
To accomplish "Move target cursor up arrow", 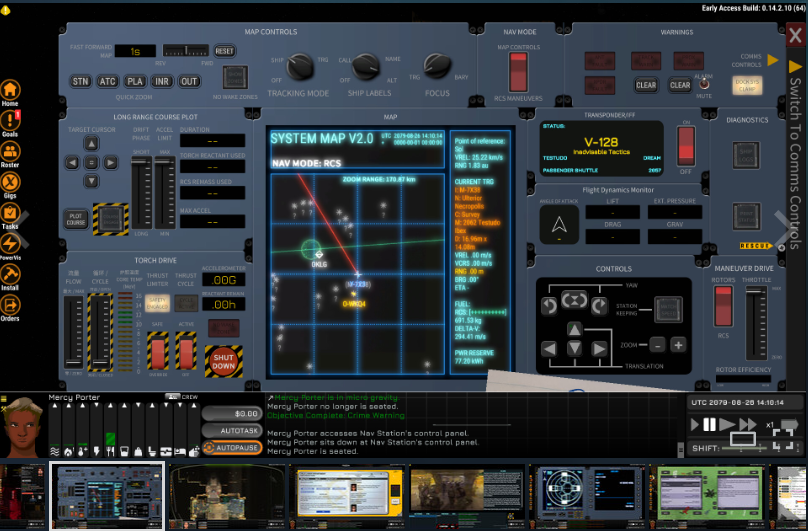I will [91, 143].
